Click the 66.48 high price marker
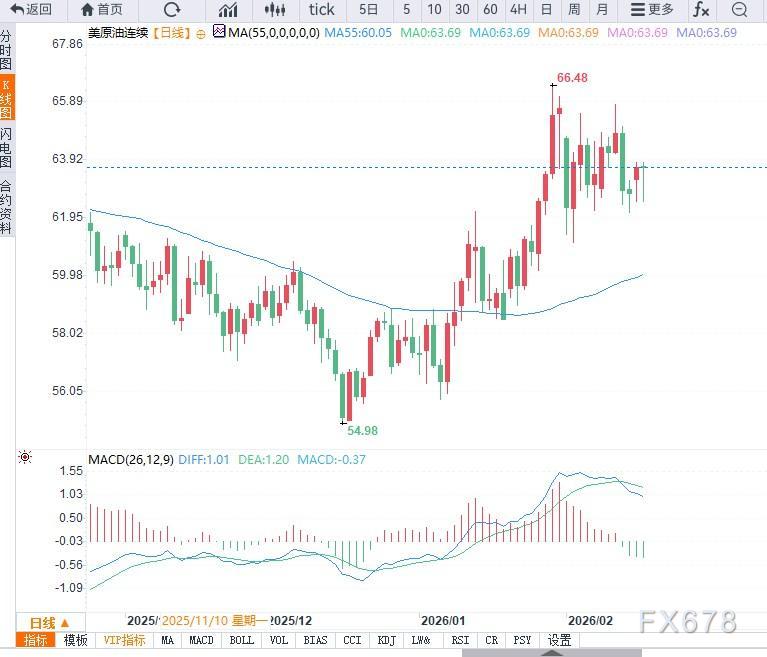The width and height of the screenshot is (767, 657). tap(572, 78)
